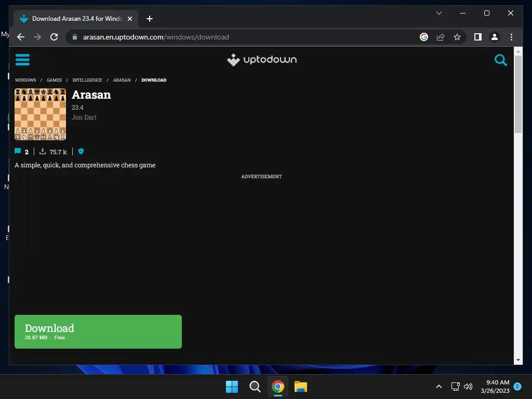Click the Uptodown search magnifier icon

pos(500,60)
